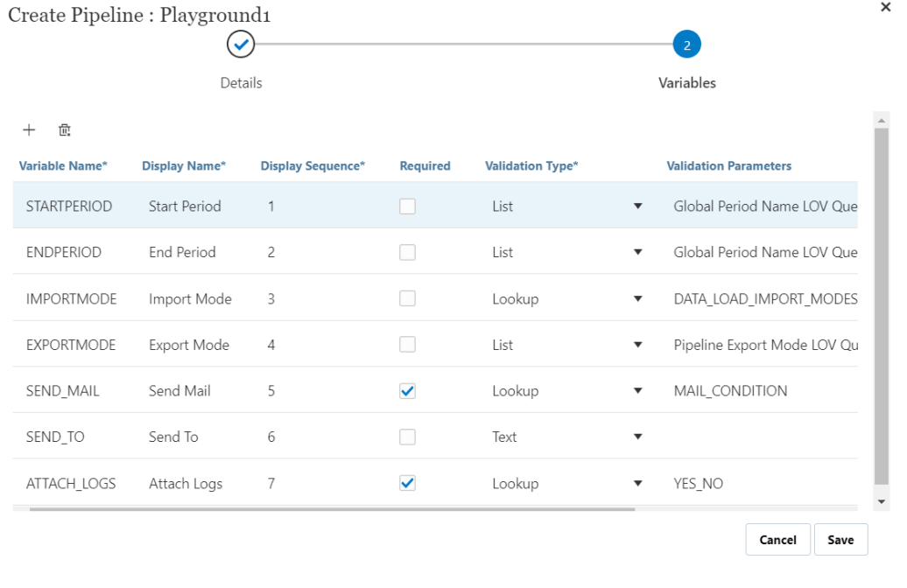Open Validation Type dropdown for EXPORTMODE
The width and height of the screenshot is (907, 588).
pyautogui.click(x=637, y=345)
